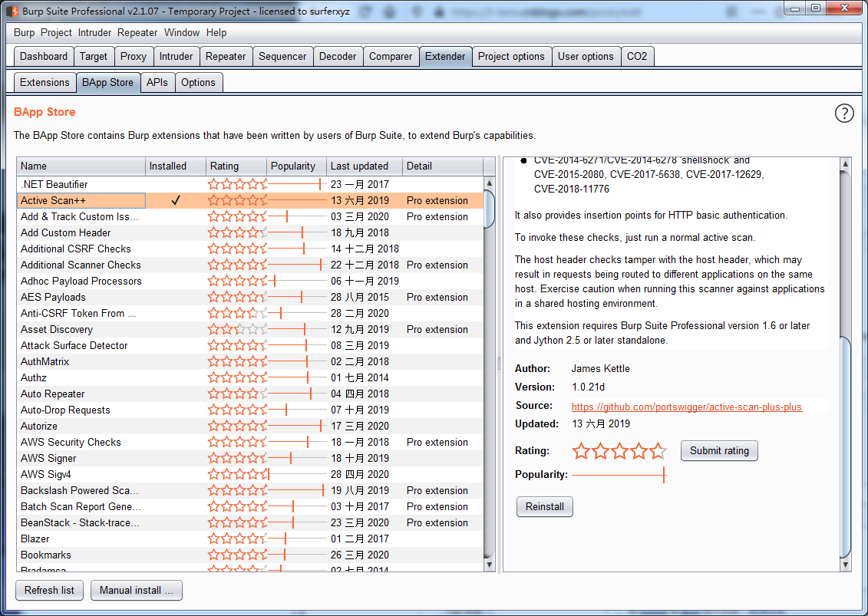
Task: Switch to the Sequencer tab
Action: [282, 57]
